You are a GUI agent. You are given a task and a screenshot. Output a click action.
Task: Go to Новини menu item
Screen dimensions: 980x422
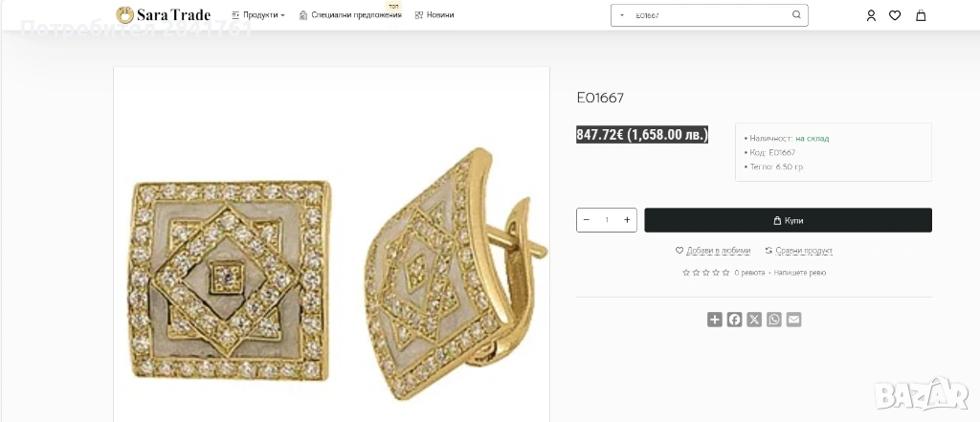click(434, 15)
